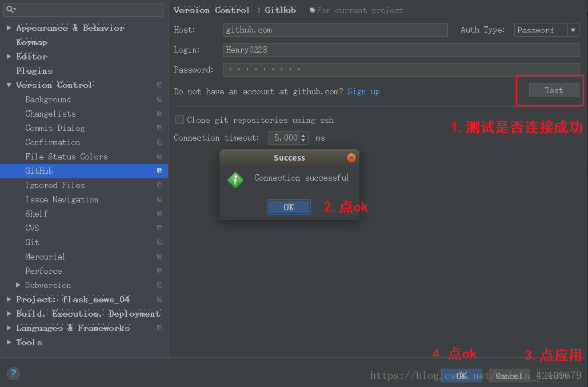
Task: Open CVS settings page
Action: [32, 228]
